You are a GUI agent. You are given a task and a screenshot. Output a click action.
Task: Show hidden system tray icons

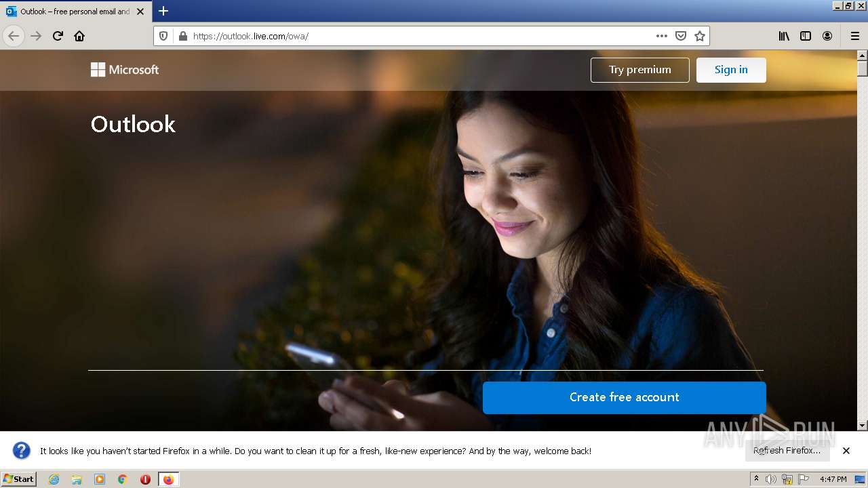(x=756, y=479)
